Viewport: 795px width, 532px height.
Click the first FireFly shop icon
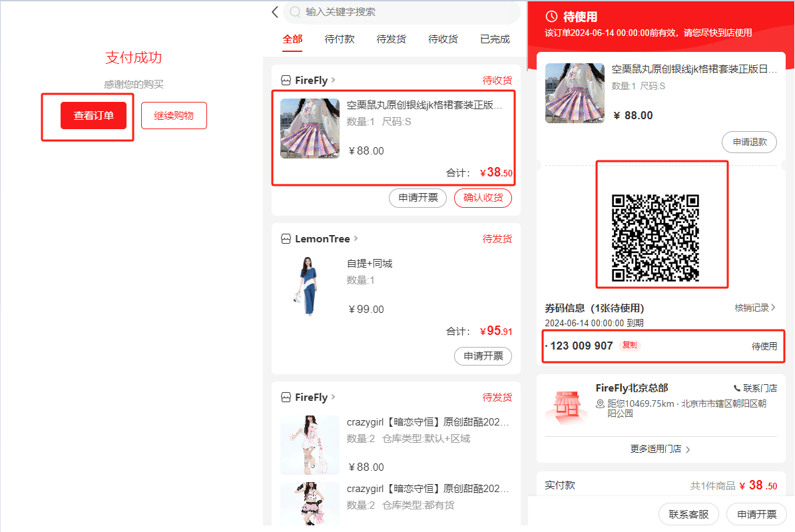tap(286, 80)
